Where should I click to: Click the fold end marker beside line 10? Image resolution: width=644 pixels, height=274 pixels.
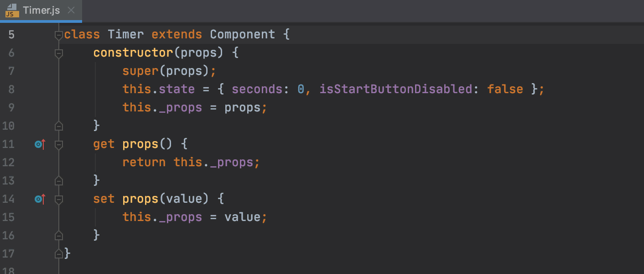(x=58, y=126)
